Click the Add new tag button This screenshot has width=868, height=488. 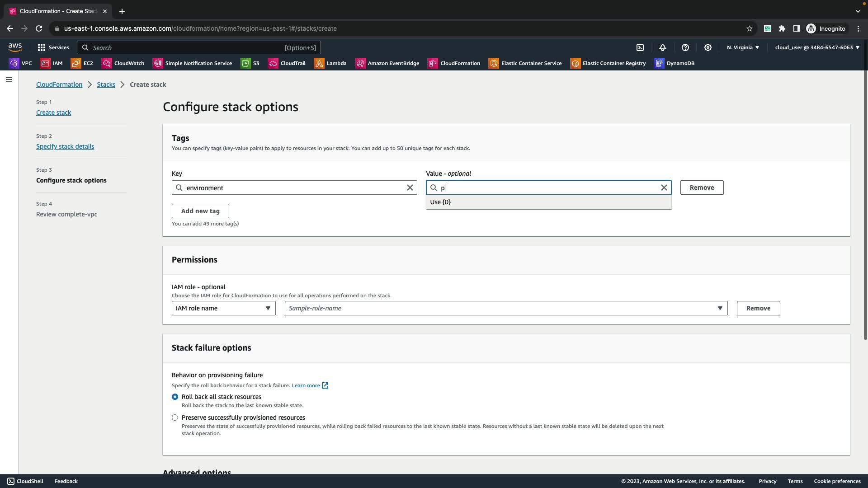(x=200, y=211)
